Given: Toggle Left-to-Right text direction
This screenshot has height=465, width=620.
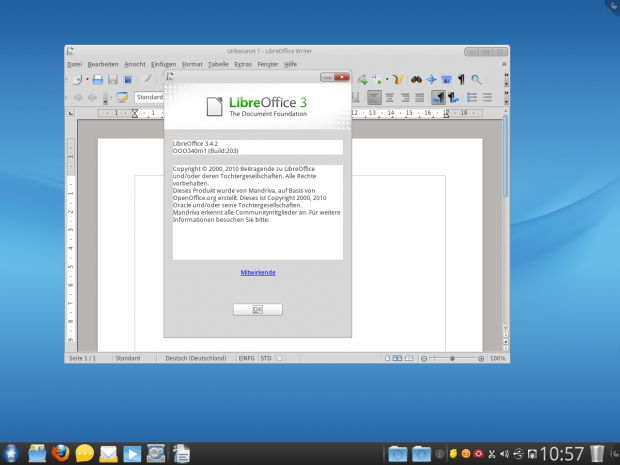Looking at the screenshot, I should tap(439, 97).
